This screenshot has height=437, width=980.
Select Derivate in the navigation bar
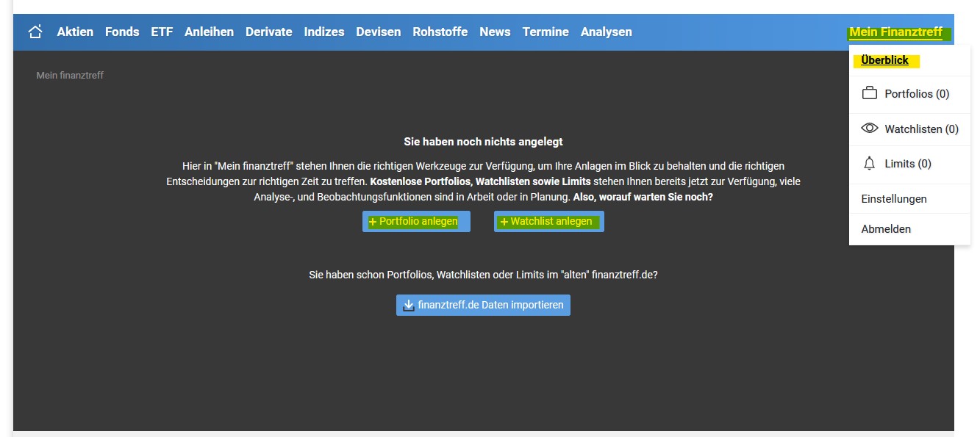pos(269,32)
